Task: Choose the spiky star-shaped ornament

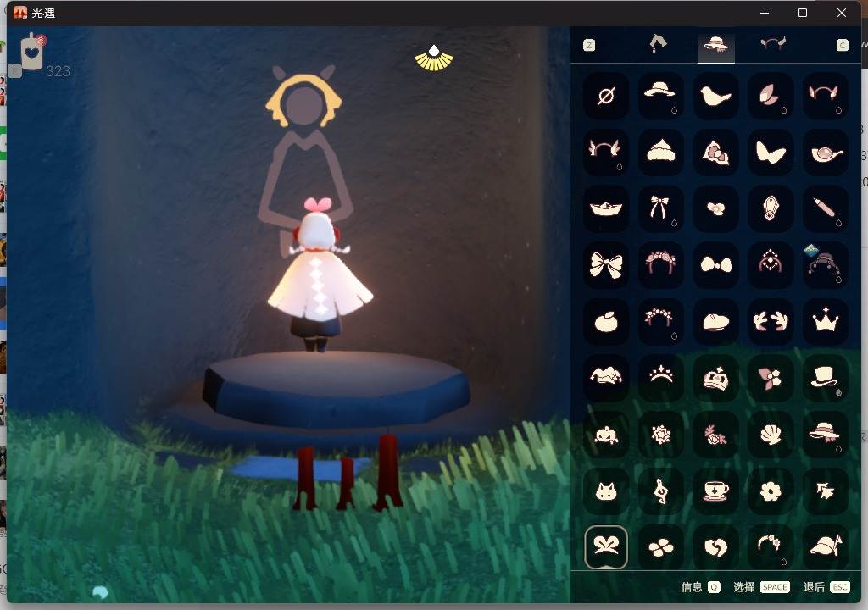Action: tap(660, 435)
